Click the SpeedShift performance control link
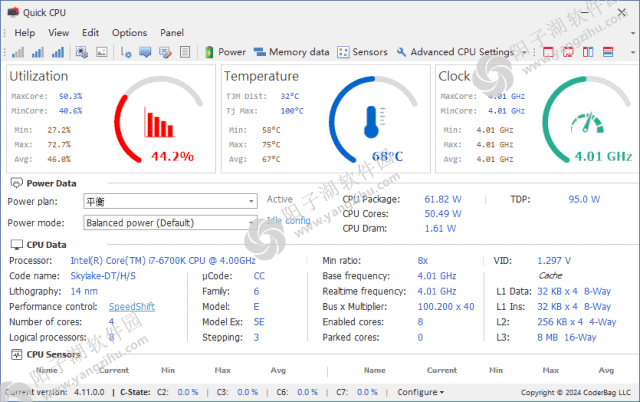640x402 pixels. [132, 306]
